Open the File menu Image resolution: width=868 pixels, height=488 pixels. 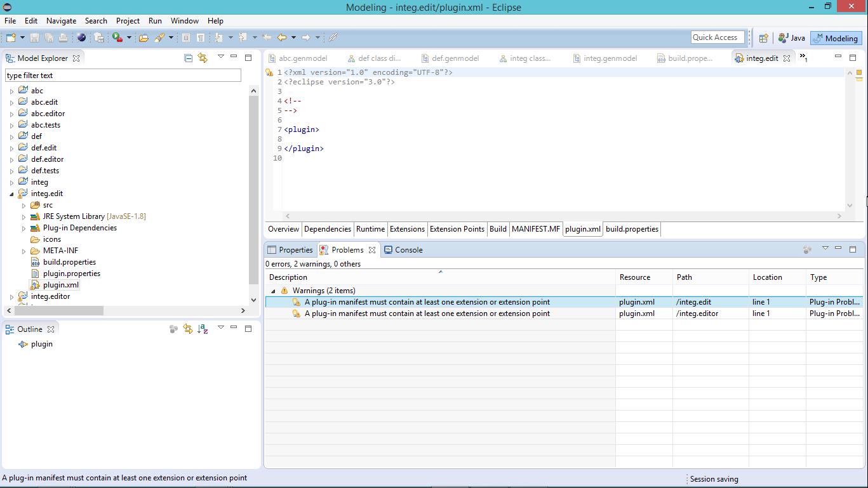[10, 20]
